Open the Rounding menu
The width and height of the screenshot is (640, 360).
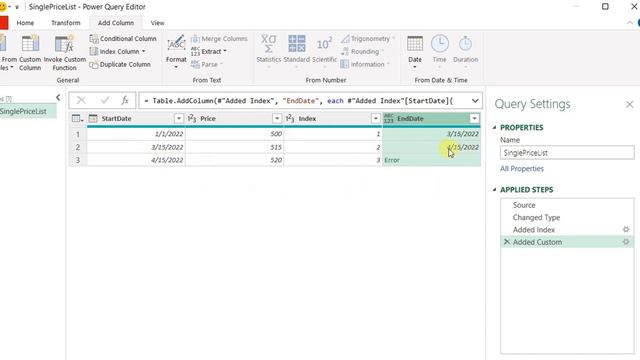click(362, 51)
